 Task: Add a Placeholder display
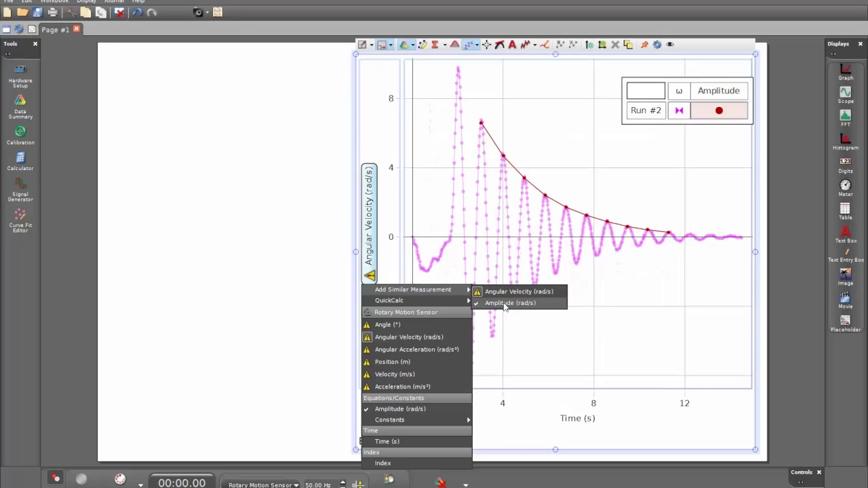(845, 323)
